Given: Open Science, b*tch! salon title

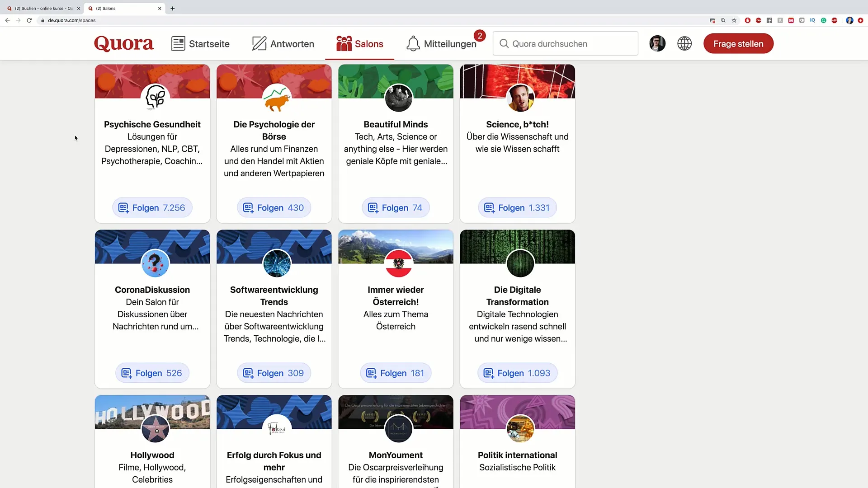Looking at the screenshot, I should click(517, 124).
